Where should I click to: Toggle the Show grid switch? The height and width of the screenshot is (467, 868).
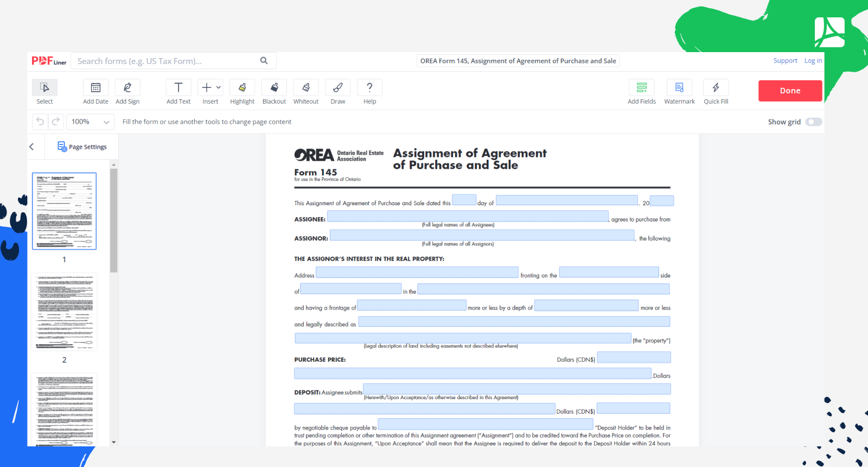(814, 122)
